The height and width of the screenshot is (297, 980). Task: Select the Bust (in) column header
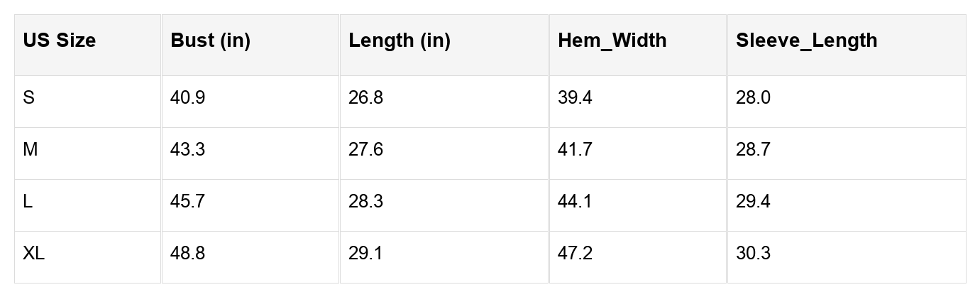210,41
